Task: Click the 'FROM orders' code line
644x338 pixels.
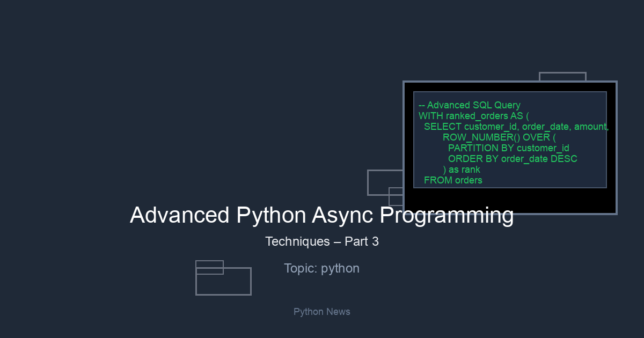Action: coord(453,180)
